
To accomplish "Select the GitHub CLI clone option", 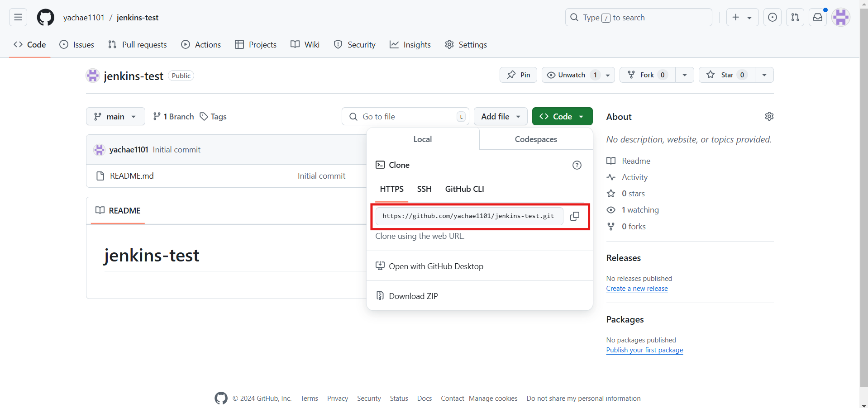I will coord(464,189).
